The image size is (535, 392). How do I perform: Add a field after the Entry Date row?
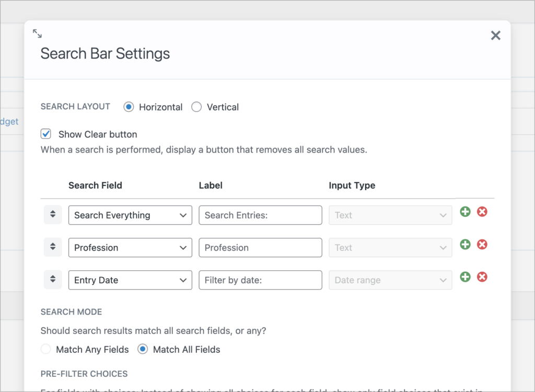[x=465, y=277]
